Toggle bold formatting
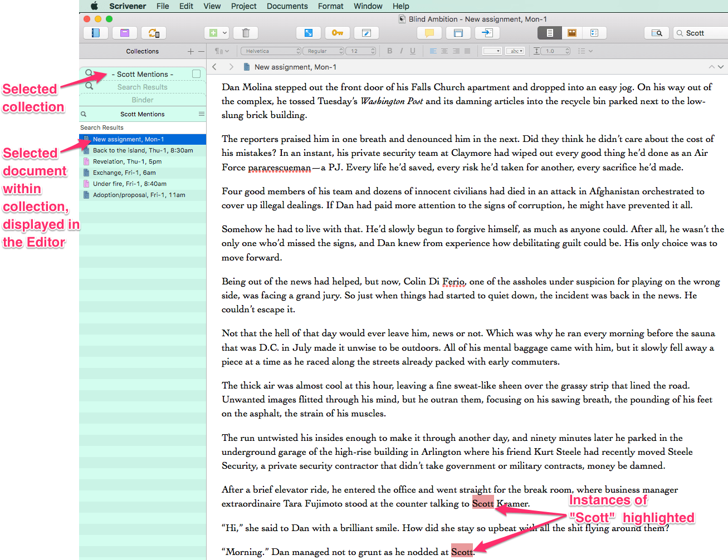Viewport: 728px width, 560px height. point(390,51)
